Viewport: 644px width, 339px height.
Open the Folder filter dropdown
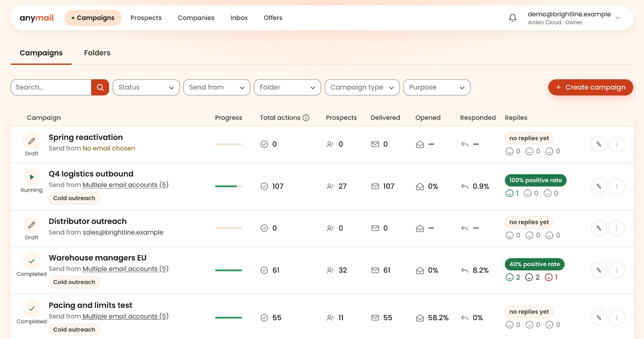[288, 87]
